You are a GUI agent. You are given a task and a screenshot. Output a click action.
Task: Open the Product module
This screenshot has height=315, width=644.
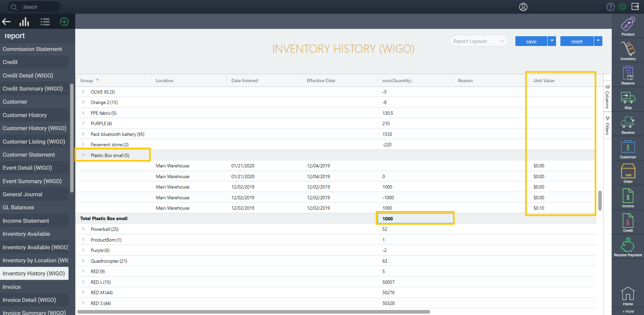point(628,26)
